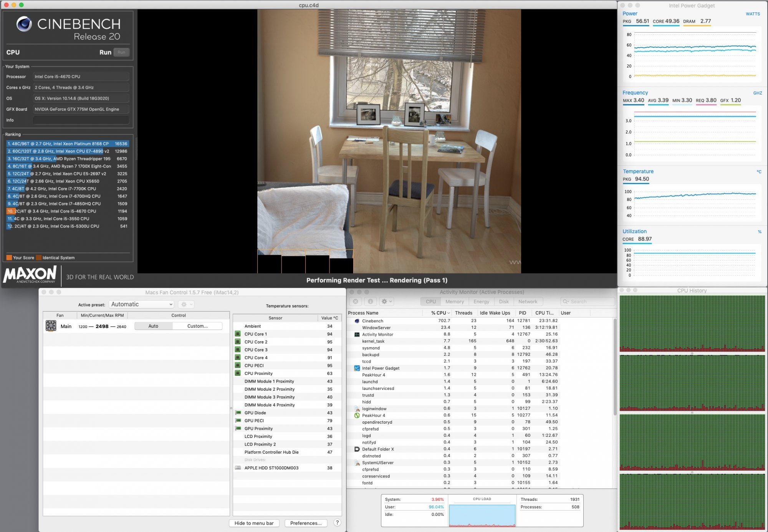This screenshot has width=768, height=532.
Task: Open the preset gear dropdown next to Automatic
Action: pyautogui.click(x=186, y=304)
